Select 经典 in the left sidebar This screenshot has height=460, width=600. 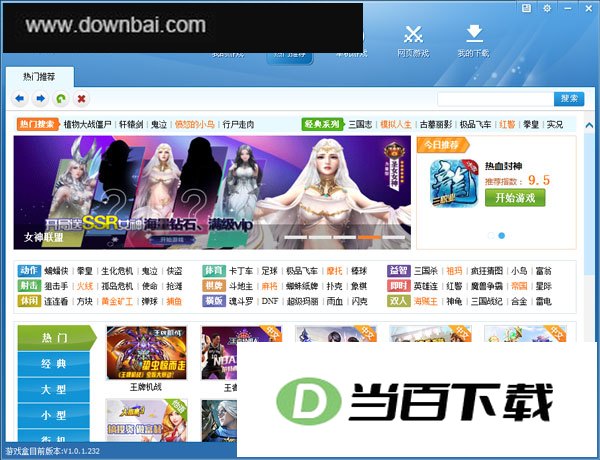[x=54, y=364]
